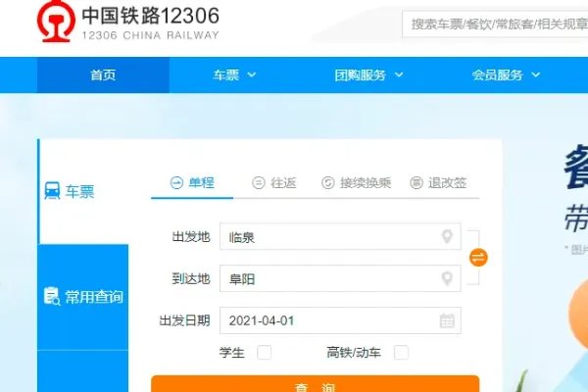This screenshot has width=588, height=392.
Task: Click the 退改签 circle icon
Action: click(x=416, y=182)
